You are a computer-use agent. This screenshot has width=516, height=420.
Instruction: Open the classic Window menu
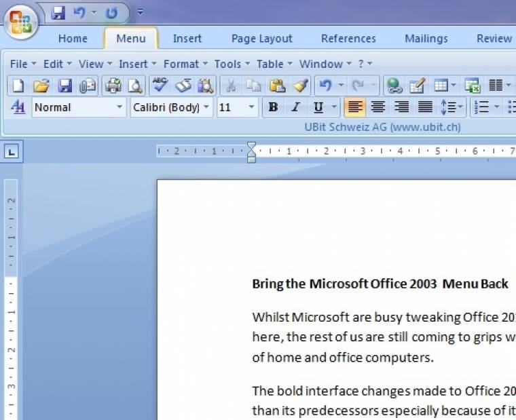click(x=325, y=64)
